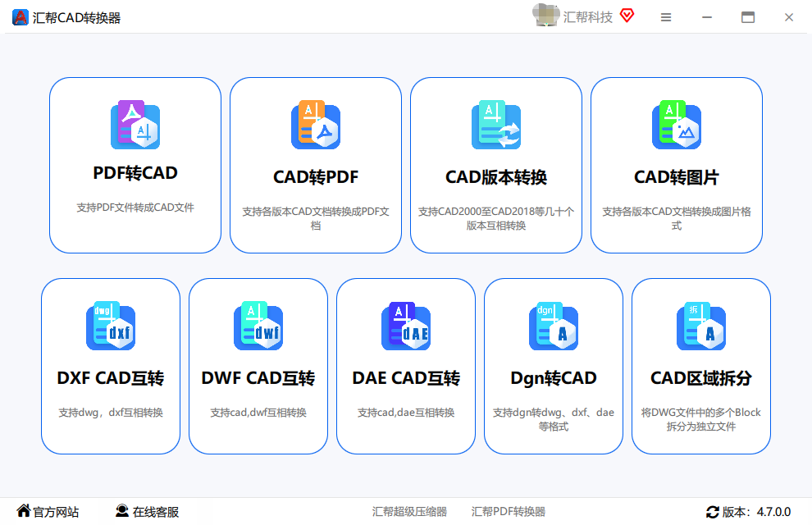Click the DAE CAD互转 dAE icon
Image resolution: width=812 pixels, height=525 pixels.
tap(406, 326)
